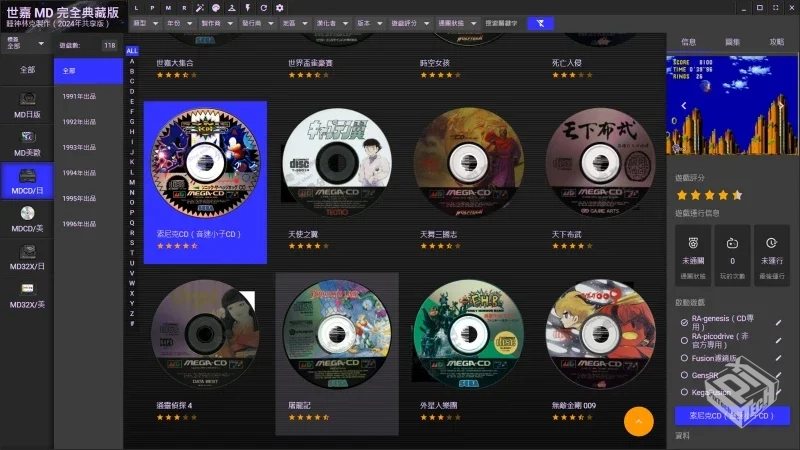Switch to the 信息 tab
This screenshot has height=450, width=800.
tap(688, 42)
